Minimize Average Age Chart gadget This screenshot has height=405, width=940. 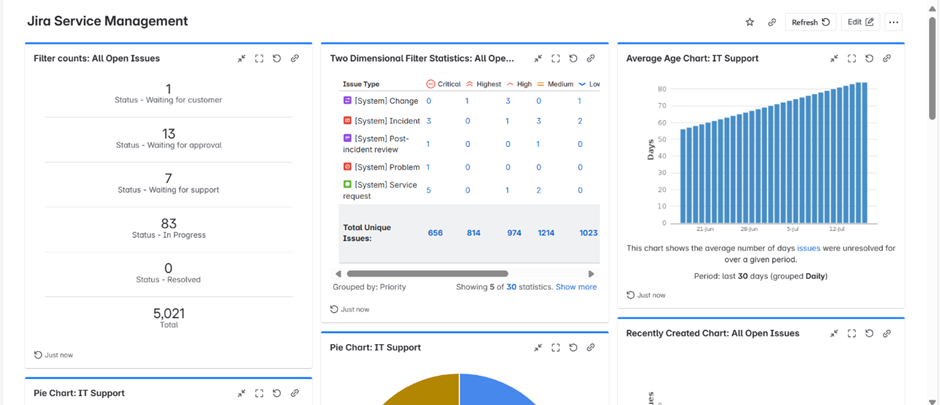(x=834, y=58)
